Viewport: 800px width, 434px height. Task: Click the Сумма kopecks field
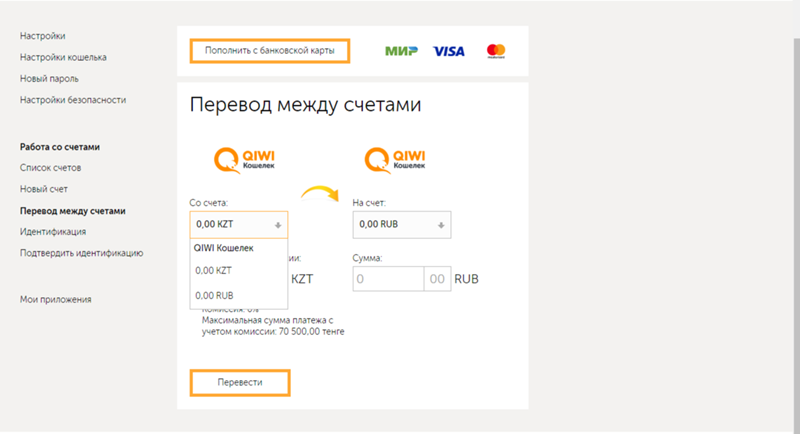[437, 279]
